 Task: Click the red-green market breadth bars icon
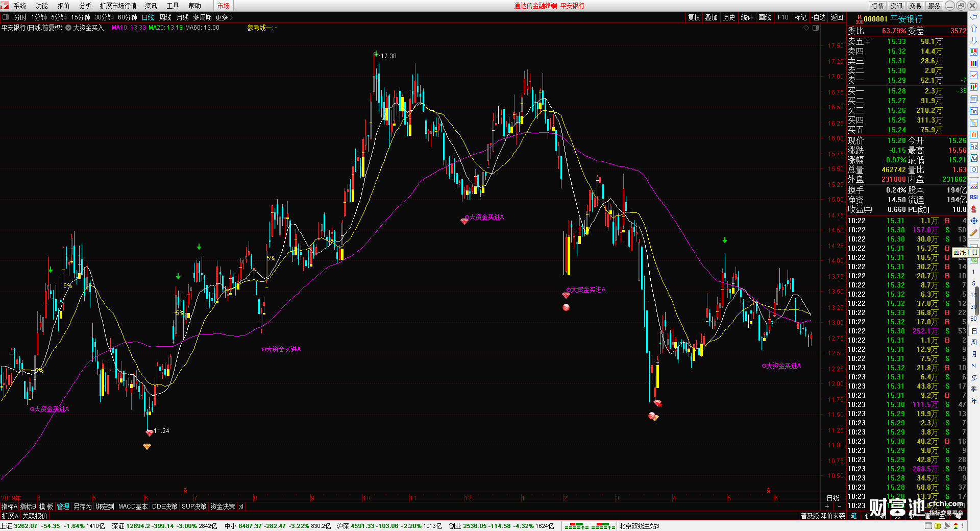tap(590, 526)
